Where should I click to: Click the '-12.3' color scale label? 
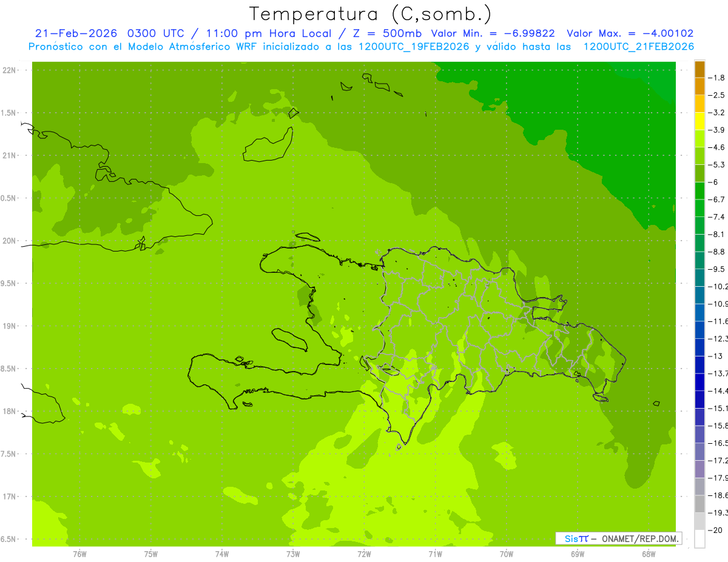719,338
